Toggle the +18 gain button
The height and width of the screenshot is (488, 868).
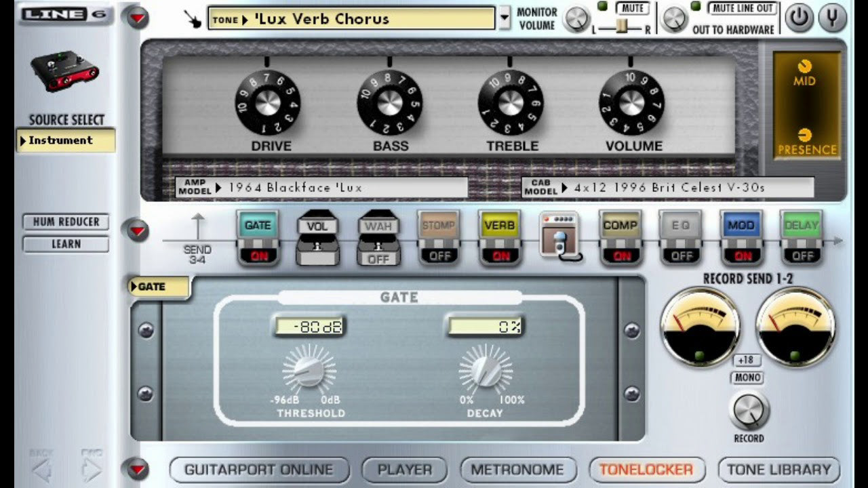pyautogui.click(x=747, y=361)
